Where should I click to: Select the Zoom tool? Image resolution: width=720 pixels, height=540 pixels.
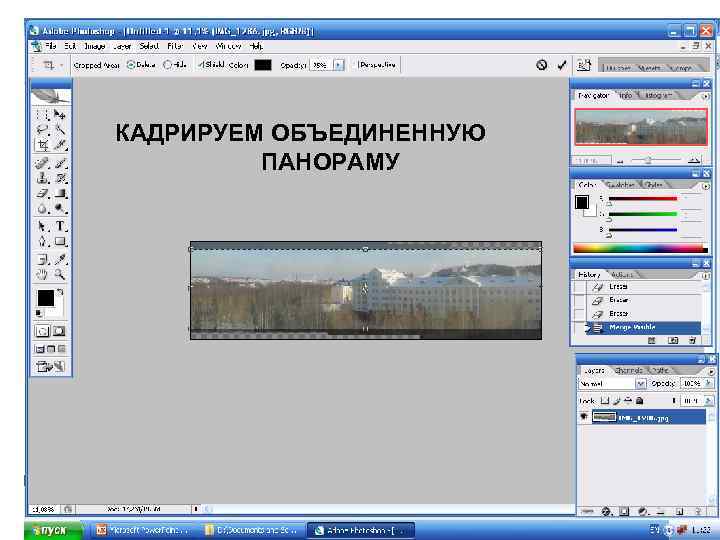tap(60, 275)
